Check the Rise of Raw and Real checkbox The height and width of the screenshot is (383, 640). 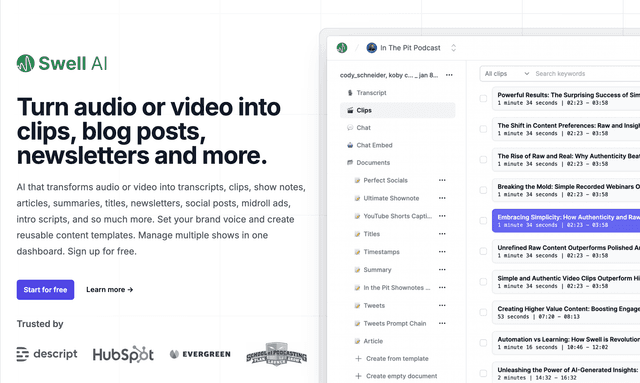(483, 160)
